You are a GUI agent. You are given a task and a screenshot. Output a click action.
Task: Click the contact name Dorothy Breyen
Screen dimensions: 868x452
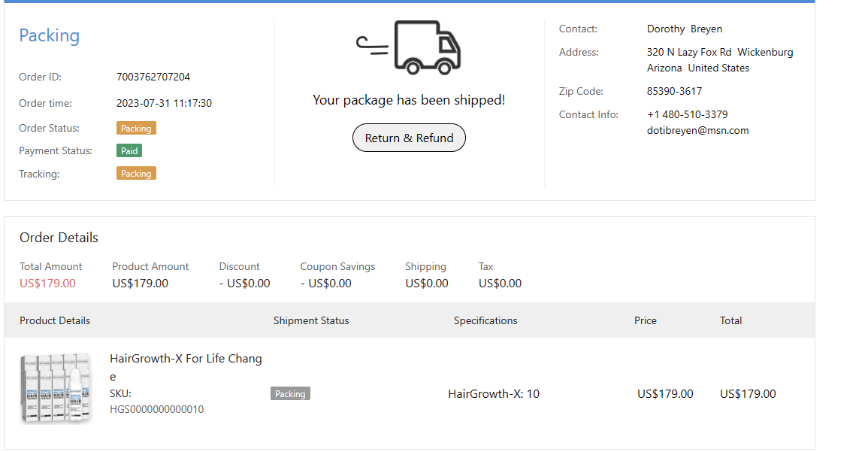click(684, 29)
